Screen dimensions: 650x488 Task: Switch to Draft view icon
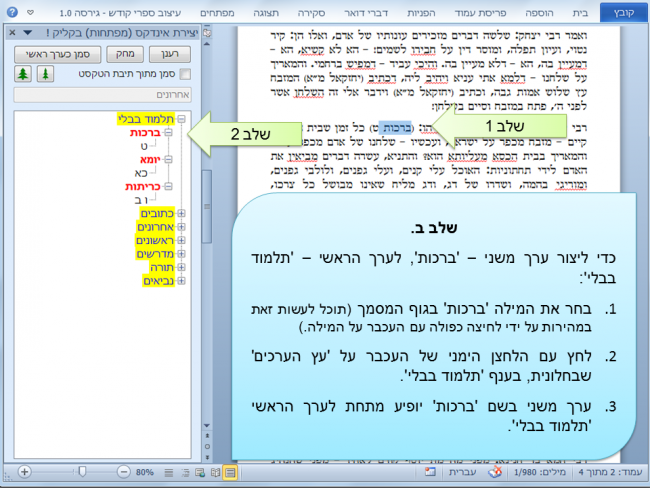[x=169, y=472]
